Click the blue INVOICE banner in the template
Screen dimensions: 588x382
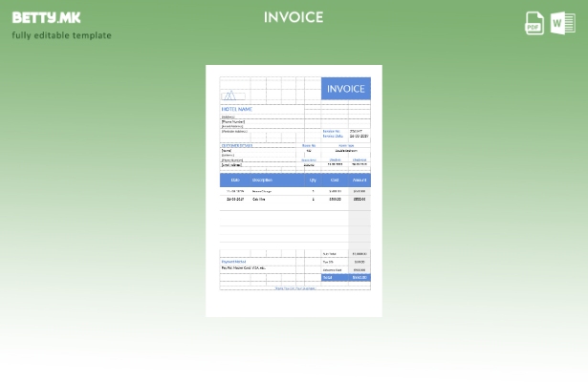[x=345, y=89]
